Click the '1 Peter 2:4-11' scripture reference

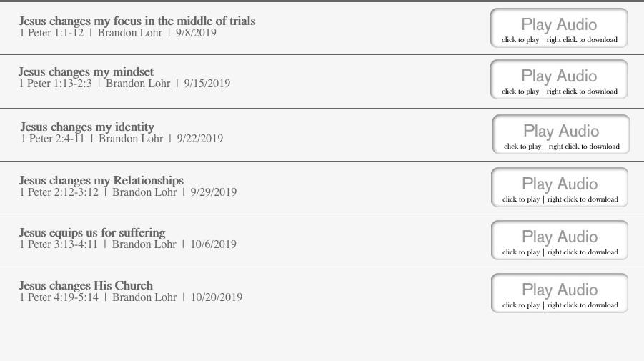click(52, 139)
